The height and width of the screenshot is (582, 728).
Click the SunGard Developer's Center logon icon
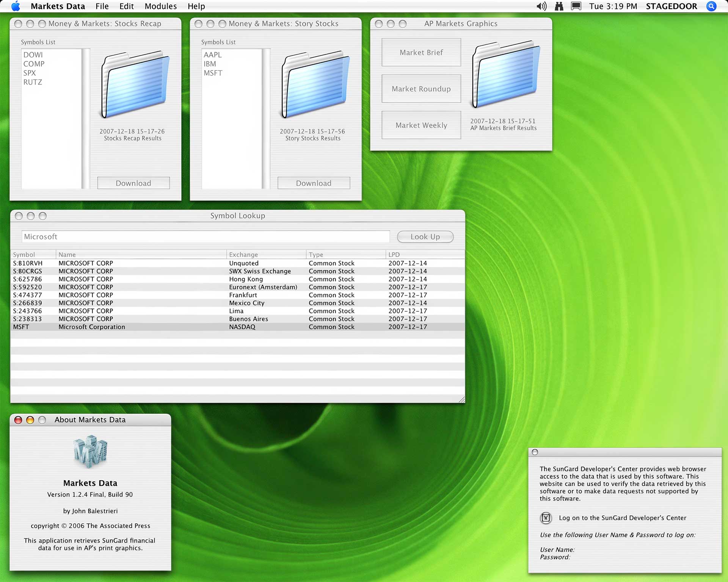pyautogui.click(x=546, y=518)
